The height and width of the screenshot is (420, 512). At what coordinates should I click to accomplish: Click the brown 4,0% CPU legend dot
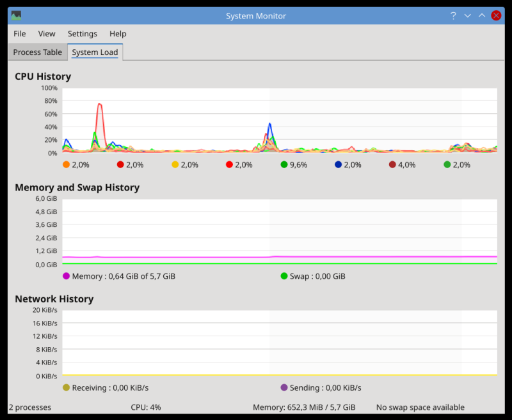pyautogui.click(x=392, y=165)
